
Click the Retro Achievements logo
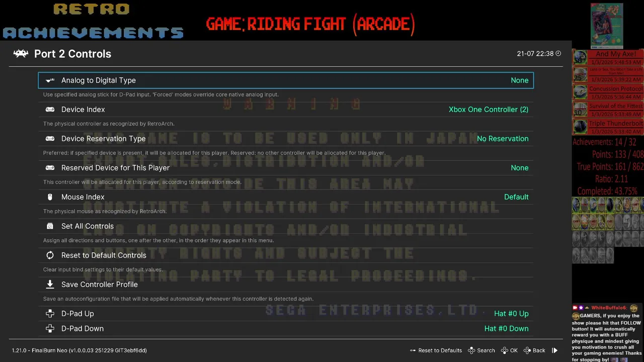93,21
